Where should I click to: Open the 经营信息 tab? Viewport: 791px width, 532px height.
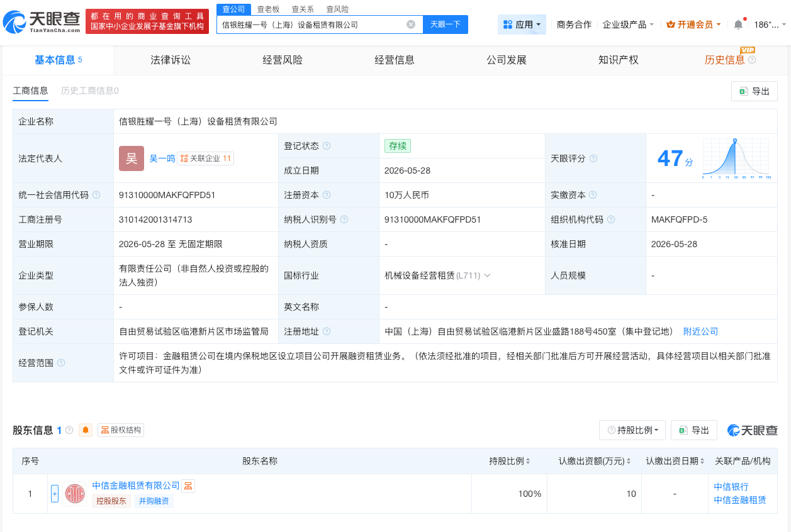point(395,60)
